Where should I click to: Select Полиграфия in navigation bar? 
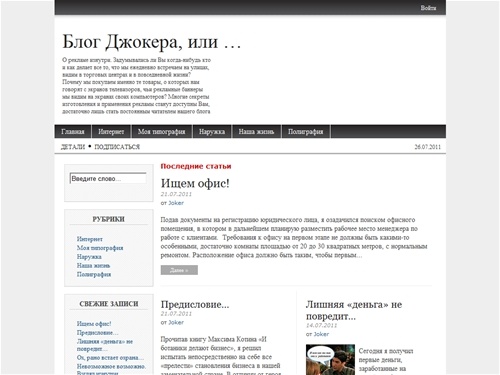pos(305,132)
